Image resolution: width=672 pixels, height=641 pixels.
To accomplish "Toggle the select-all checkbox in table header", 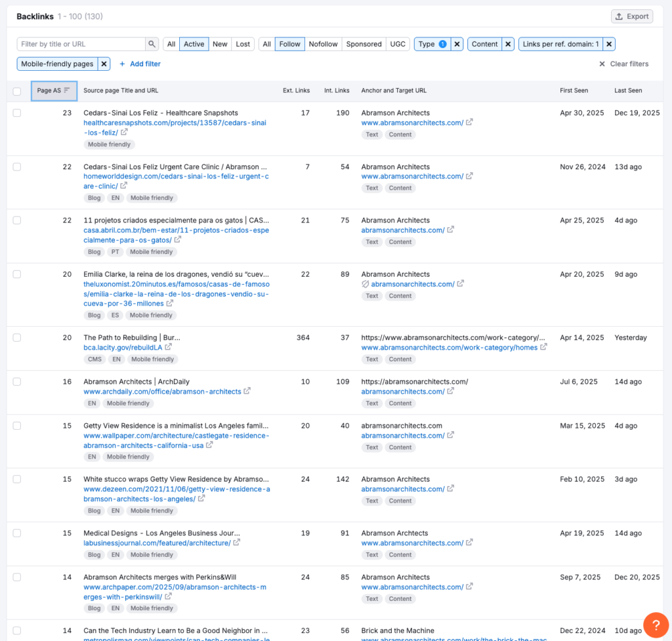I will [17, 91].
